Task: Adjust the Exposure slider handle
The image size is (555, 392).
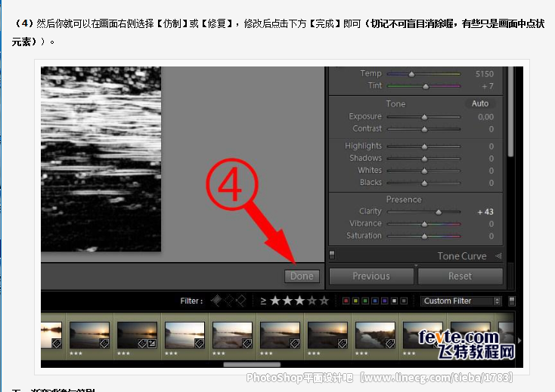Action: (424, 117)
